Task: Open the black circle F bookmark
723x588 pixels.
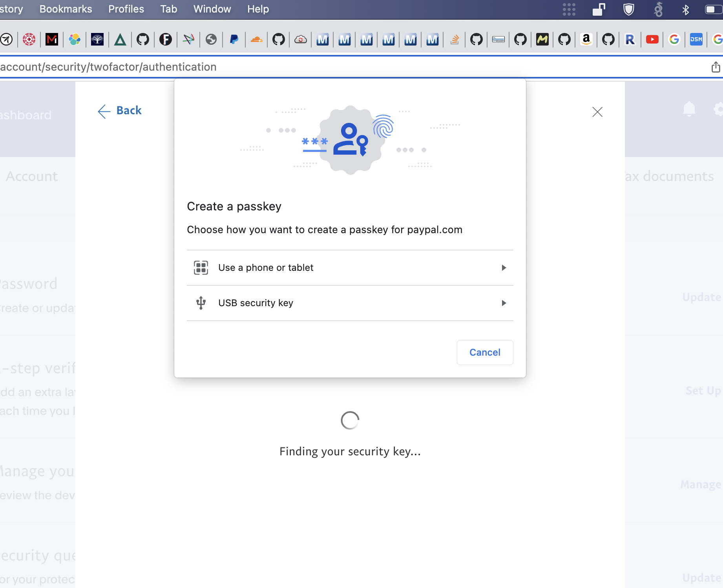Action: coord(166,39)
